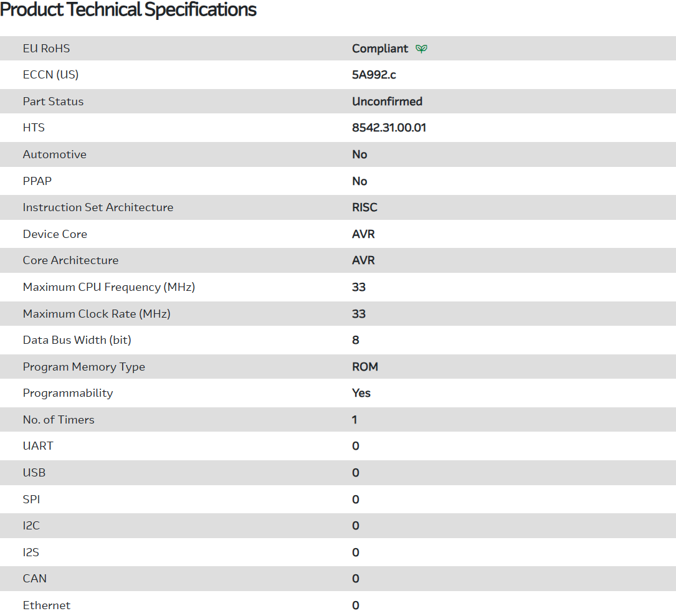
Task: Click the ROM program memory value
Action: pos(365,367)
